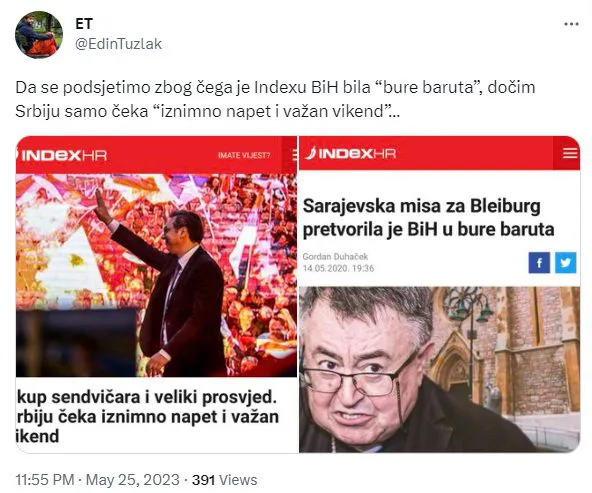The image size is (592, 493).
Task: Open the left Index.hr screenshot image
Action: [157, 294]
